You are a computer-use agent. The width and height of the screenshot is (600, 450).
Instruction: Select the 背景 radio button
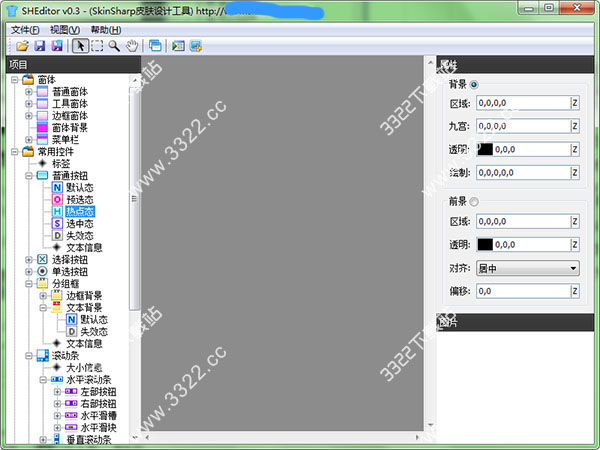pos(474,85)
